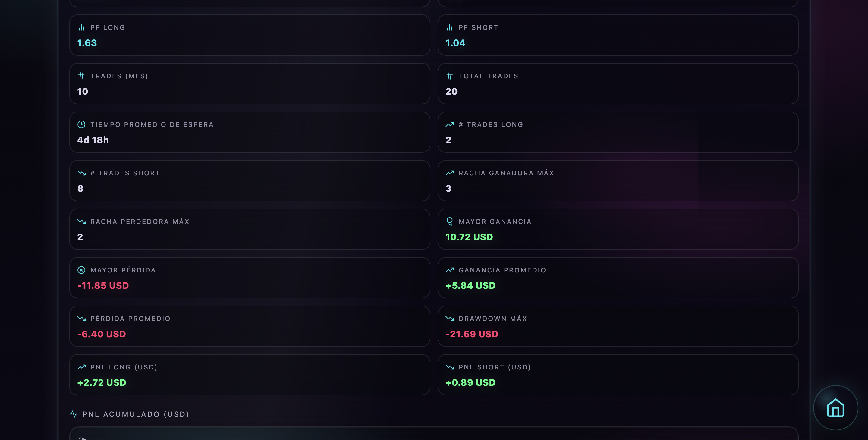Screen dimensions: 868x440
Task: Click the pulse icon beside PNL Acumulado
Action: (x=74, y=414)
